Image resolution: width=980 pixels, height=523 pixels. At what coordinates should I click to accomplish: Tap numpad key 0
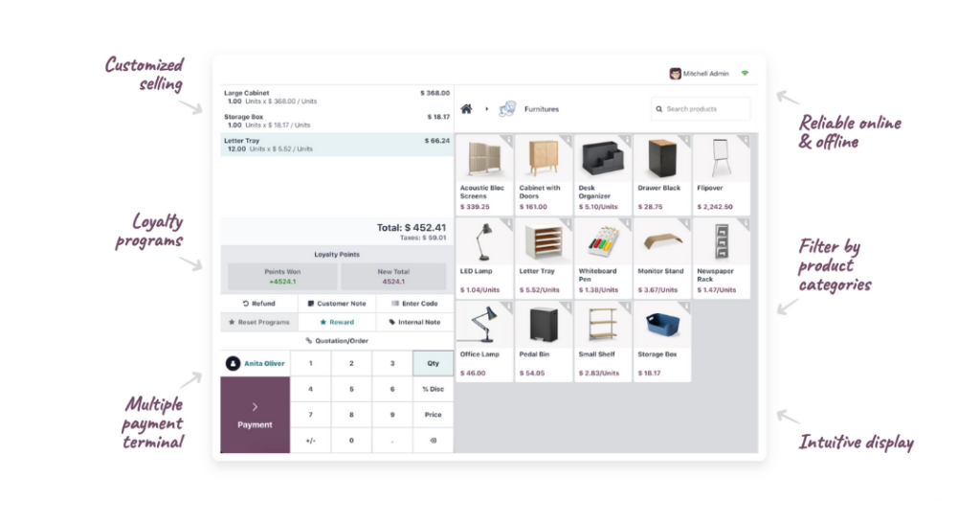[351, 441]
